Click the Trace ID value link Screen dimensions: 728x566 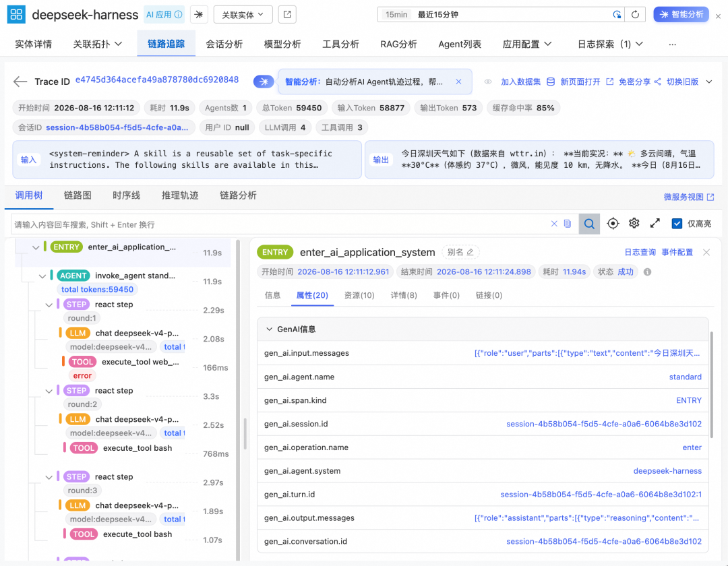(x=157, y=80)
